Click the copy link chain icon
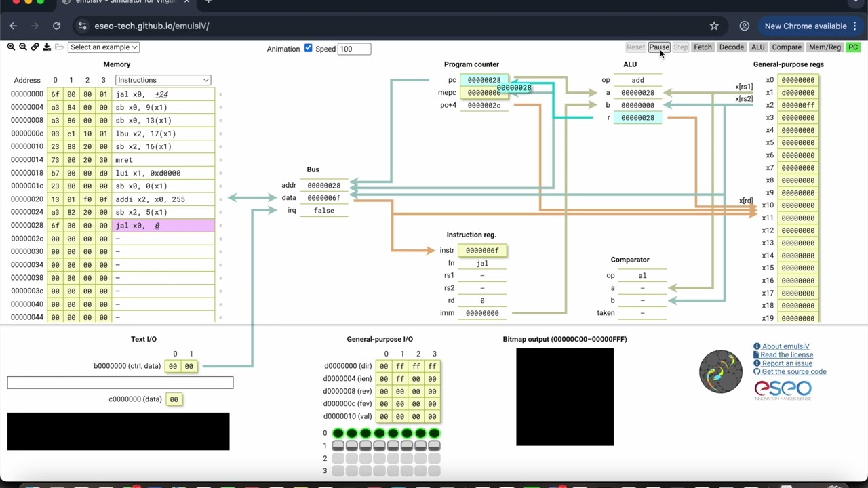This screenshot has height=488, width=868. 35,47
